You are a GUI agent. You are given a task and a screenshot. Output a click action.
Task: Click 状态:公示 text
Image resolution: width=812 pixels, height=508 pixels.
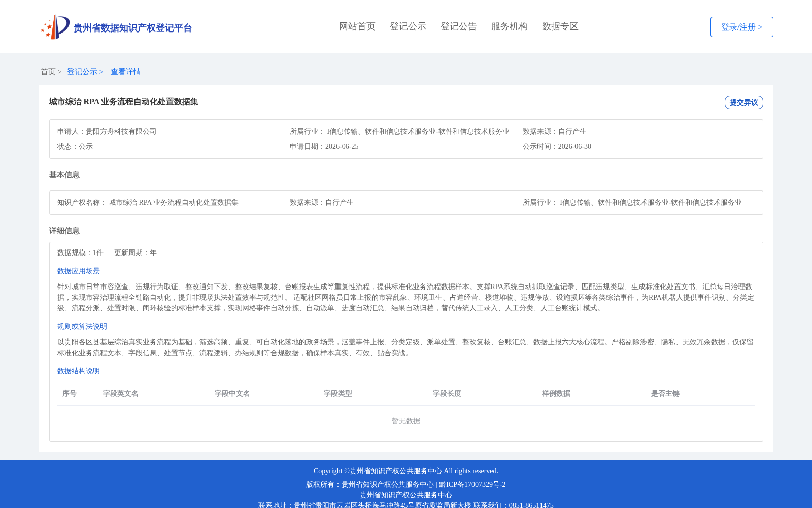pos(75,146)
